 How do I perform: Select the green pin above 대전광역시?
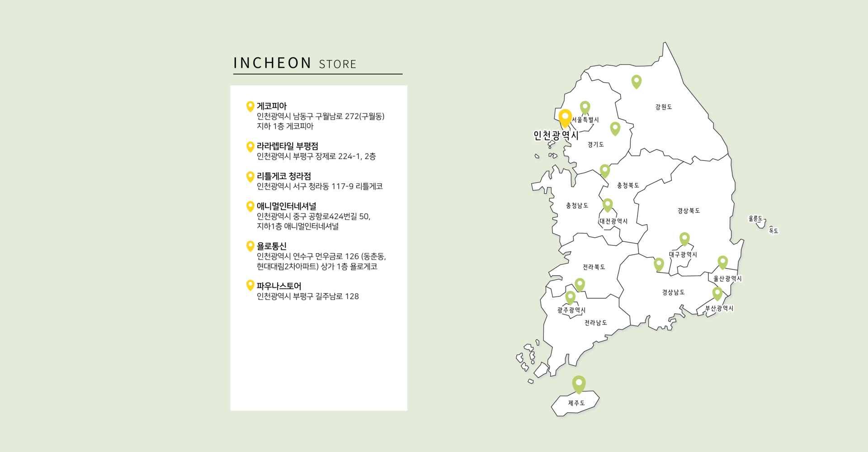click(x=608, y=205)
